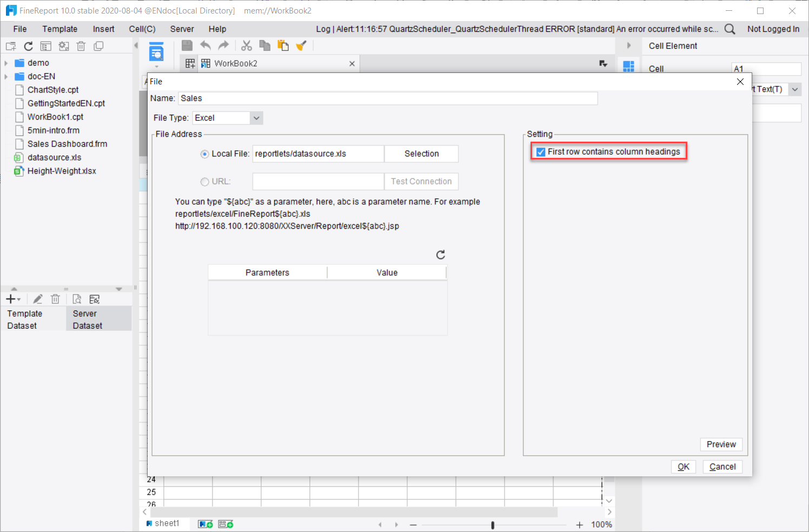
Task: Click the search magnifier icon in menu bar
Action: pyautogui.click(x=730, y=29)
